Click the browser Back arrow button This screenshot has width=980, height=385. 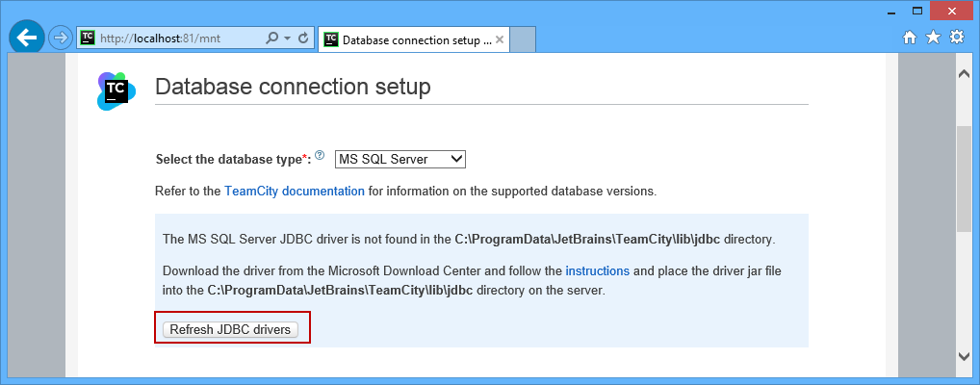(28, 38)
